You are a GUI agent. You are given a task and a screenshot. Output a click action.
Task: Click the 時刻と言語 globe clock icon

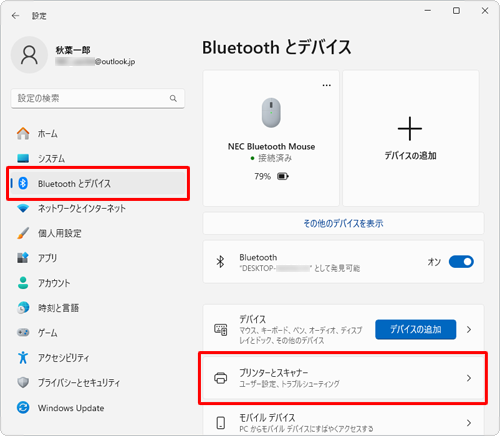pos(23,308)
